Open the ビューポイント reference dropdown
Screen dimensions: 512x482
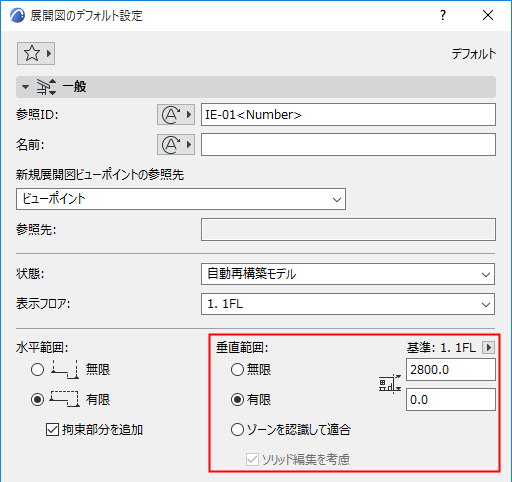coord(181,199)
